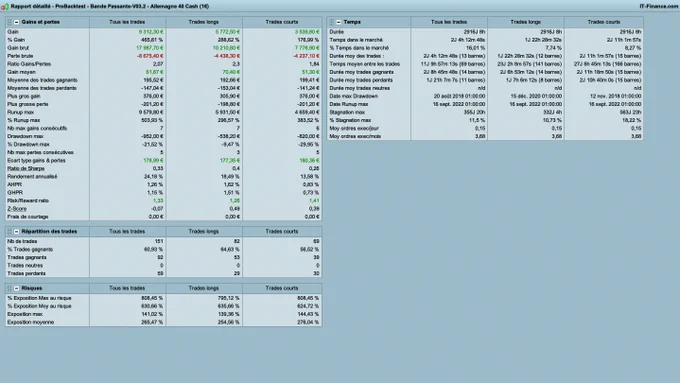Select the Ratio Gains/Pertes row label
Screen dimensions: 680x383
[x=29, y=64]
